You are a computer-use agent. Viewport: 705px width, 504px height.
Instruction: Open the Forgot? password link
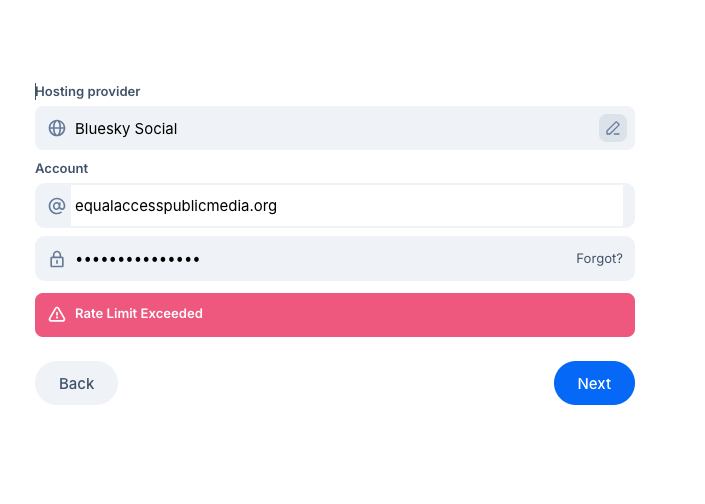pyautogui.click(x=599, y=259)
